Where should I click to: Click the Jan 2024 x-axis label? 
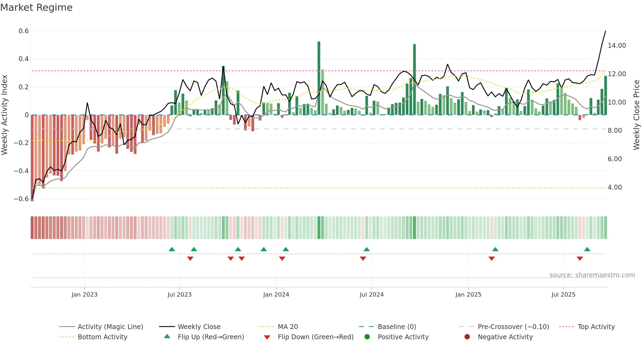[x=276, y=295]
